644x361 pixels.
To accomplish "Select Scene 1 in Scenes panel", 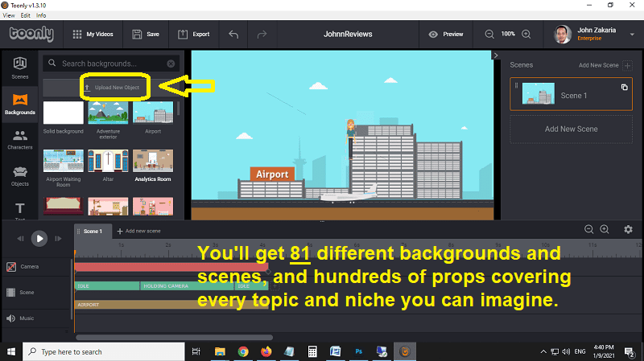I will click(x=571, y=94).
